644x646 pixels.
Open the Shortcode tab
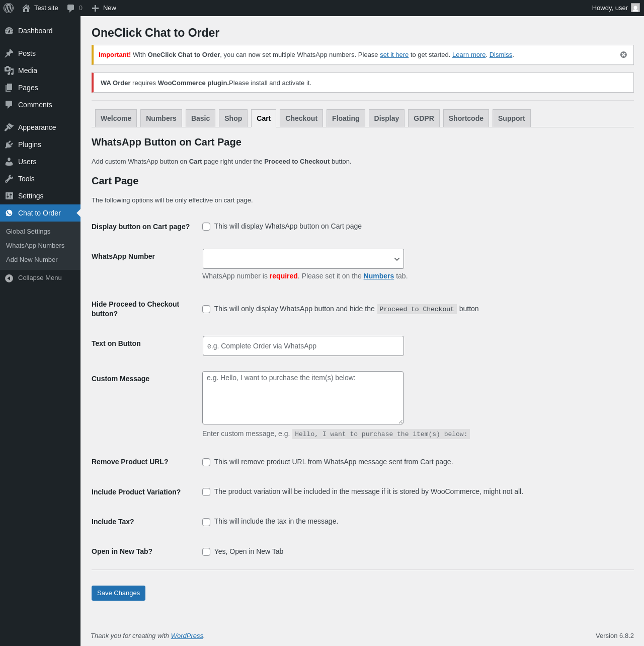[466, 118]
